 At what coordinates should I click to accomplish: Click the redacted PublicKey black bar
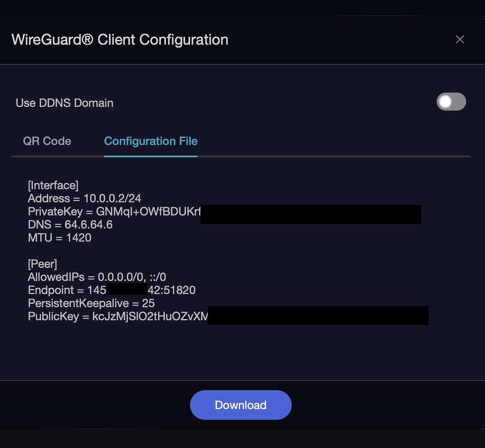click(x=318, y=315)
